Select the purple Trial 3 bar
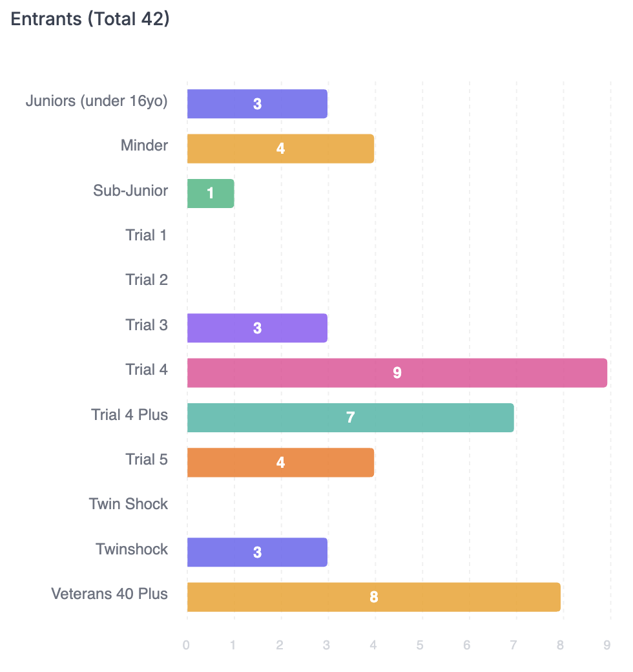 (257, 328)
